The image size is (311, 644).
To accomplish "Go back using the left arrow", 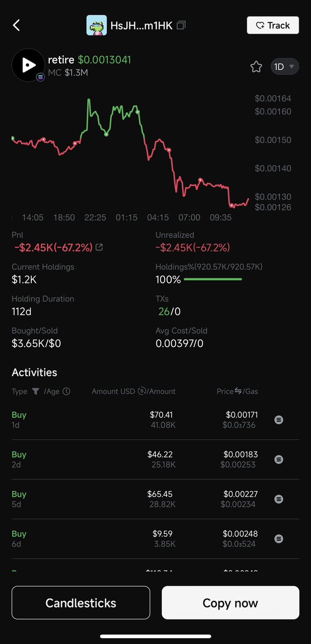I will 17,25.
